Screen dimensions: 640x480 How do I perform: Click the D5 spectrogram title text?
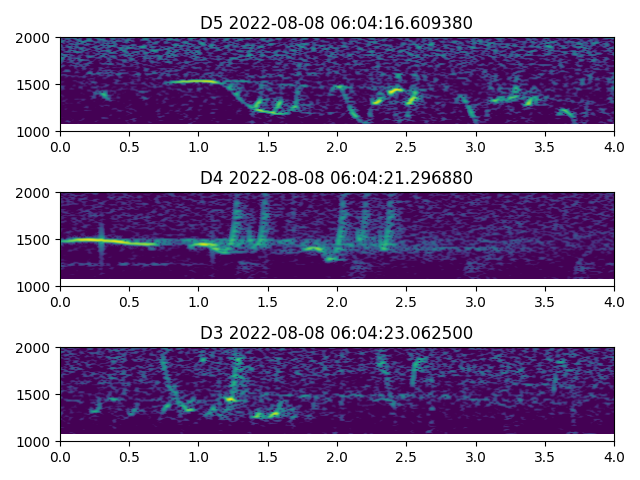point(336,23)
